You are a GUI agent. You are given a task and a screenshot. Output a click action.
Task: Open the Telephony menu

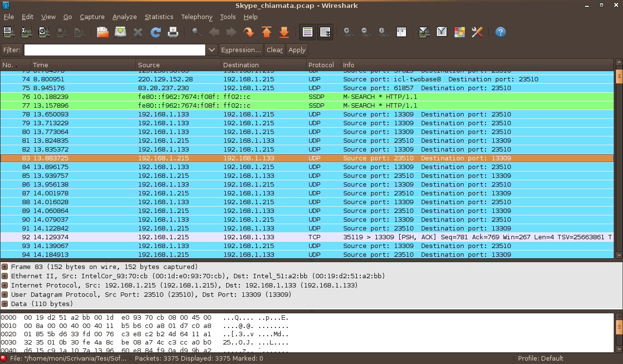coord(196,17)
